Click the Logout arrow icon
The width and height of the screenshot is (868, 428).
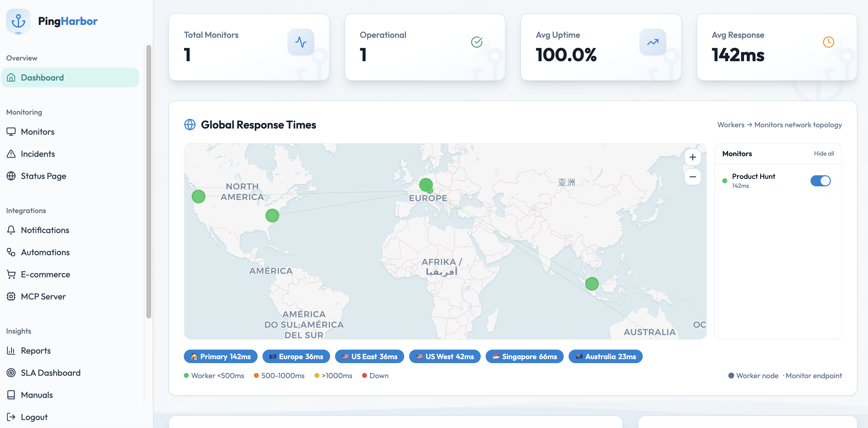pyautogui.click(x=11, y=417)
